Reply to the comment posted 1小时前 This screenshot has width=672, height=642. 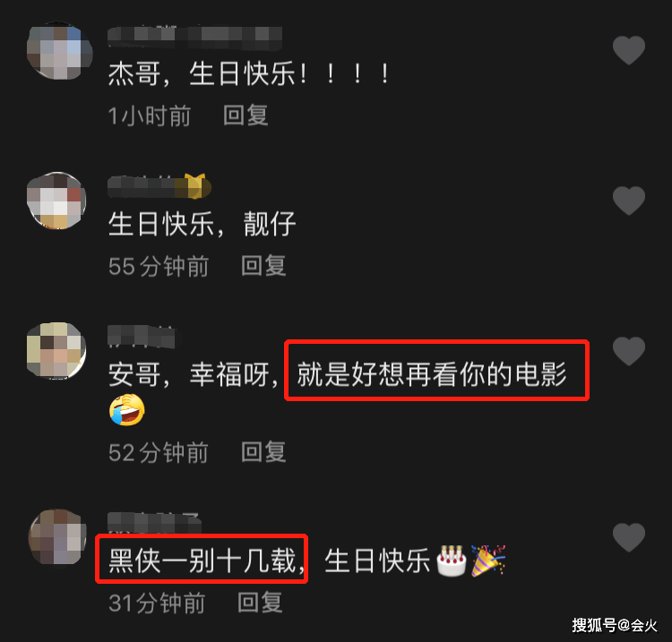tap(246, 116)
